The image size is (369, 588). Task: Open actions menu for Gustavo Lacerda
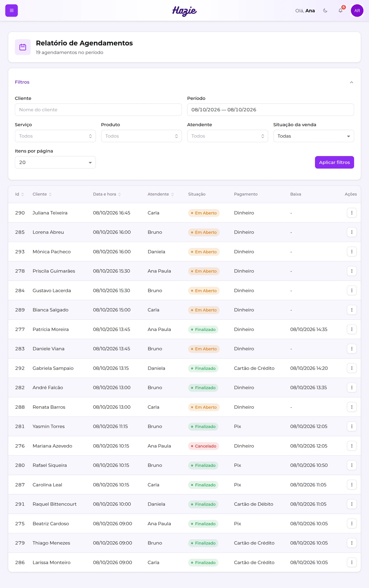(352, 290)
